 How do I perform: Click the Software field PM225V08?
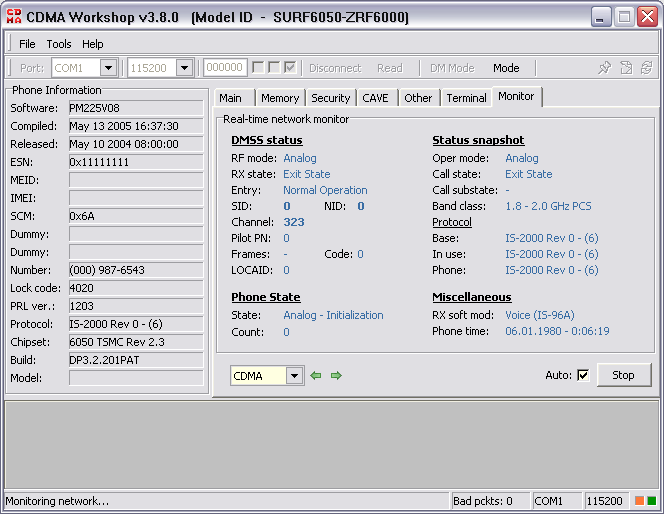tap(136, 108)
